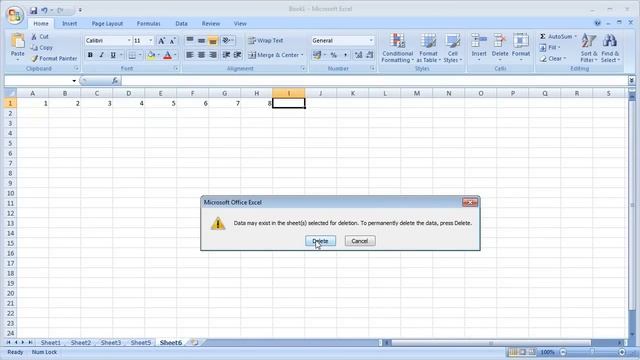Undo last action in Quick Access toolbar
Screen dimensions: 640x360
coord(44,10)
